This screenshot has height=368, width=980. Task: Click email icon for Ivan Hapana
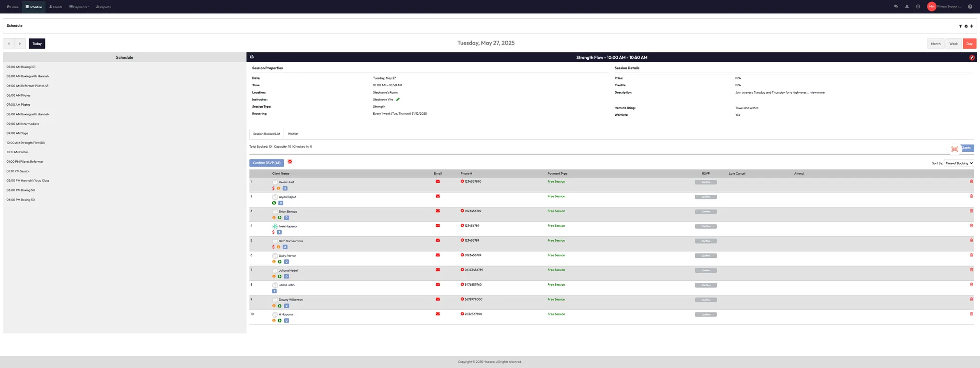[x=437, y=226]
